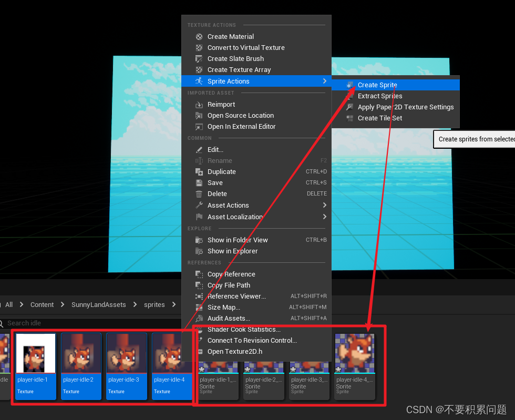Click the Asset Localization flag icon
This screenshot has width=515, height=420.
(199, 217)
